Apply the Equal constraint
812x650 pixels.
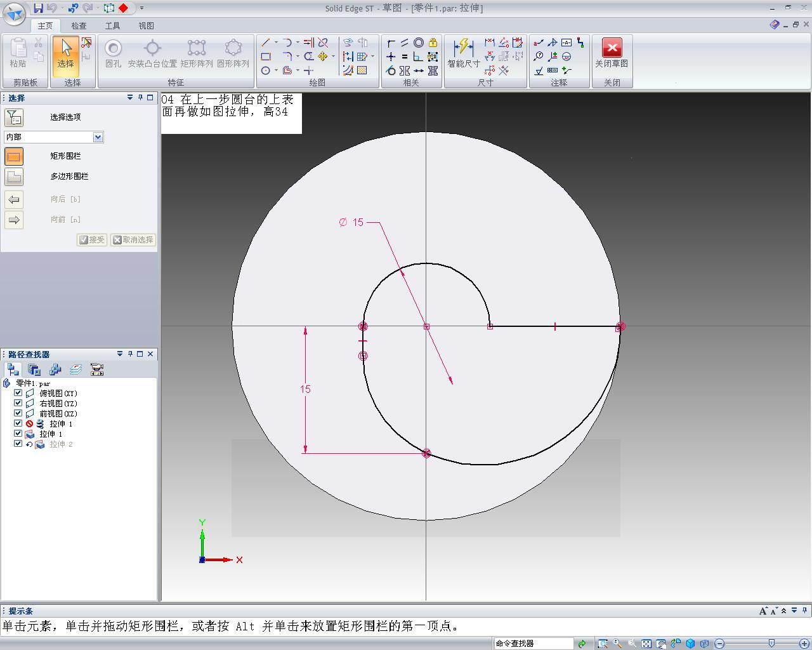click(405, 56)
